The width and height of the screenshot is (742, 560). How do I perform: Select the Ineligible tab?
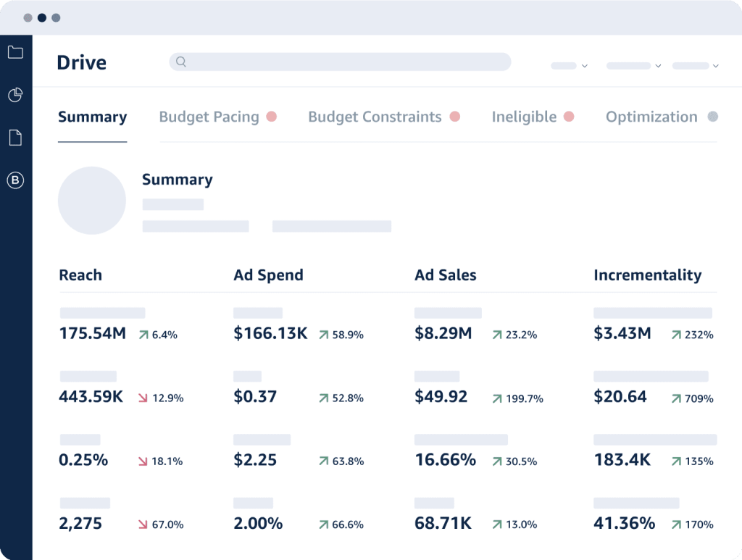click(x=525, y=117)
